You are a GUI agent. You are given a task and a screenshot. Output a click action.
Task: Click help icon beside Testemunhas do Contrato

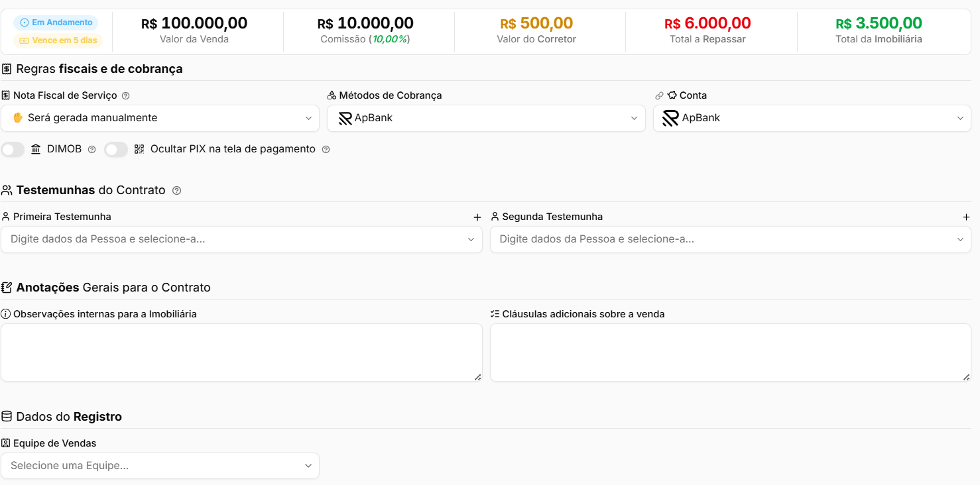click(176, 191)
